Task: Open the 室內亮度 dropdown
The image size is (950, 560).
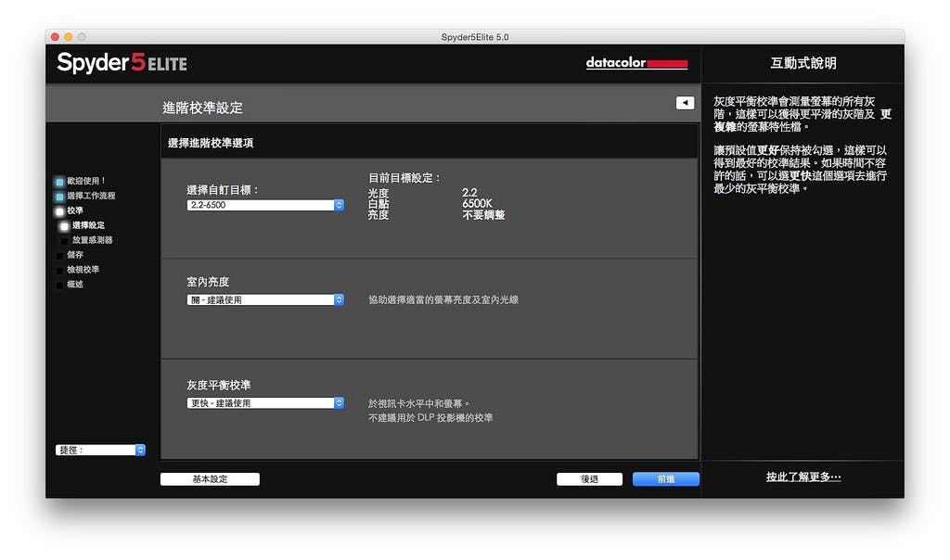Action: click(265, 299)
